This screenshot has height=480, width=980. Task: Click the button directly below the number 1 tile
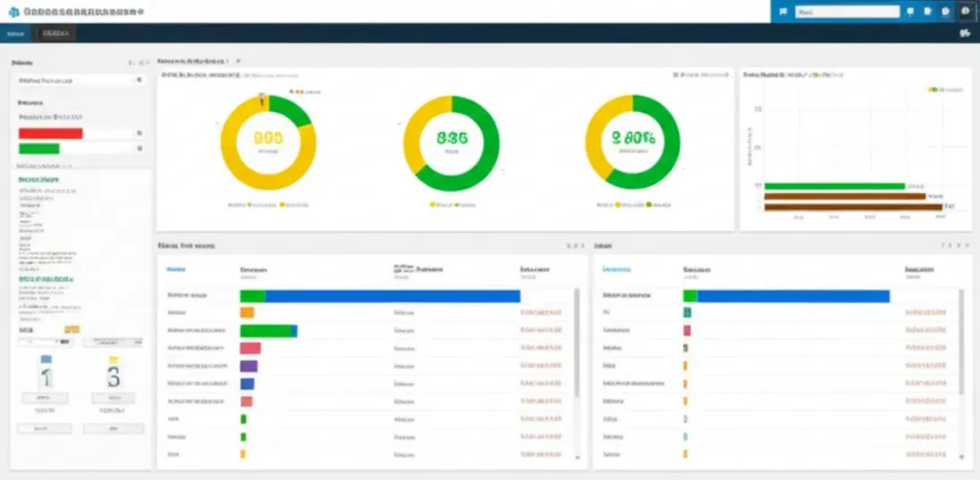[x=45, y=398]
